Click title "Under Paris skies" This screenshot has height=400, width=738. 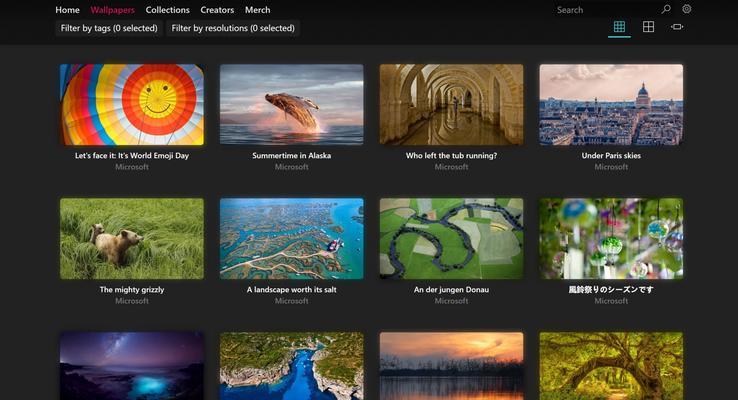[611, 156]
